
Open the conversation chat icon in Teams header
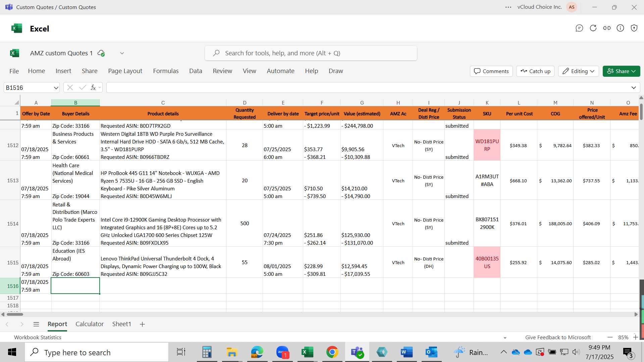pyautogui.click(x=579, y=28)
